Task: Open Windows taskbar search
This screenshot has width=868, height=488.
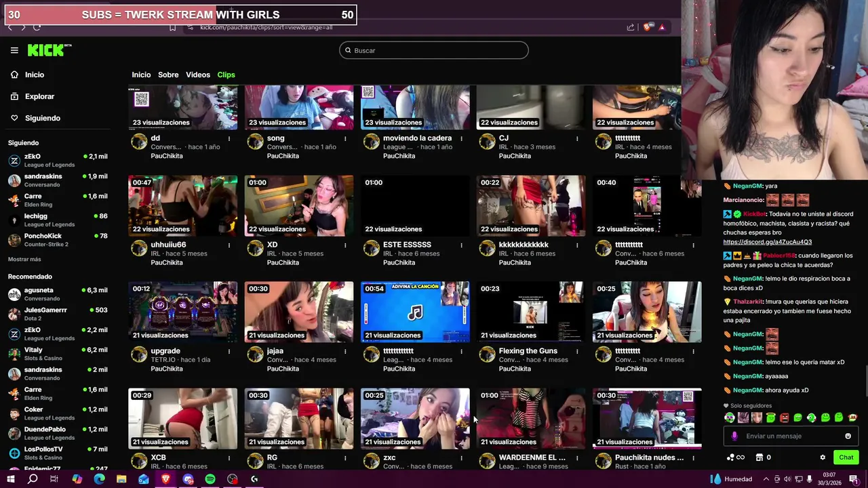Action: tap(33, 479)
